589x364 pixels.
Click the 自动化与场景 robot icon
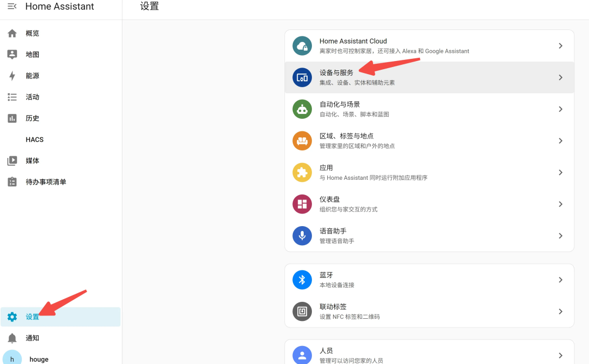tap(302, 109)
